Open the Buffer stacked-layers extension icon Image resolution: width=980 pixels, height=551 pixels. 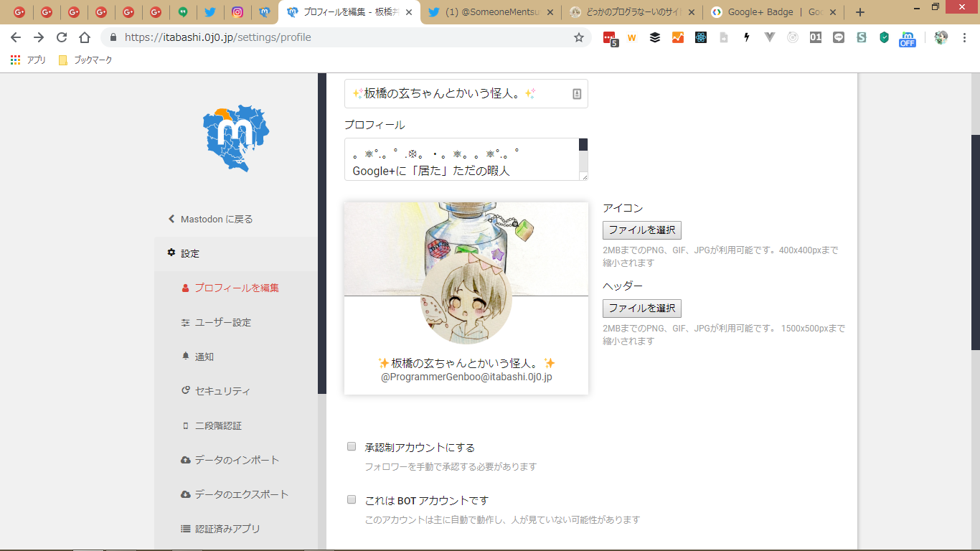coord(654,37)
